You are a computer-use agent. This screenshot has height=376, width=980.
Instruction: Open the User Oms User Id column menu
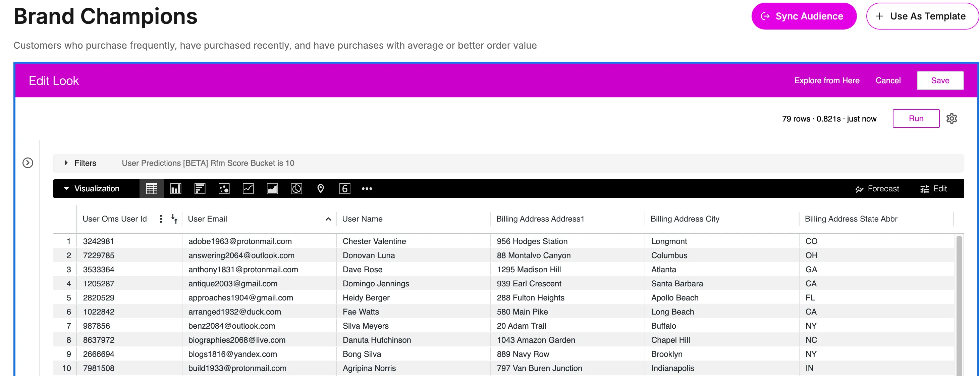click(x=161, y=219)
